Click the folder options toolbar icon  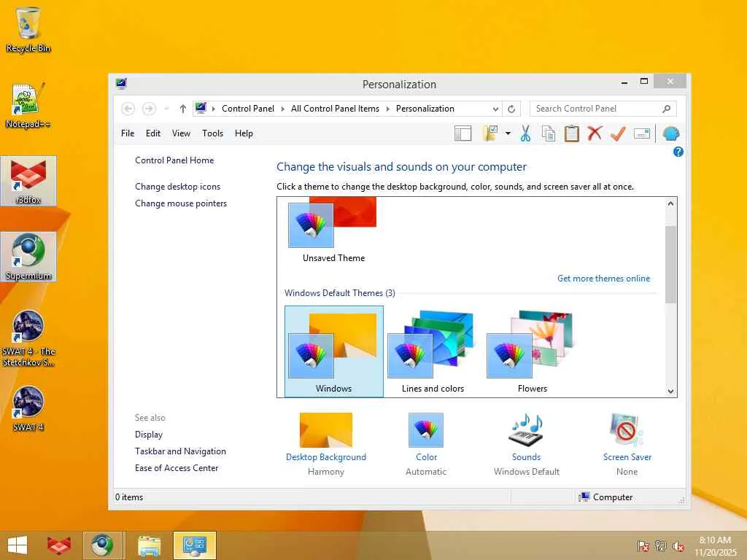pyautogui.click(x=489, y=134)
